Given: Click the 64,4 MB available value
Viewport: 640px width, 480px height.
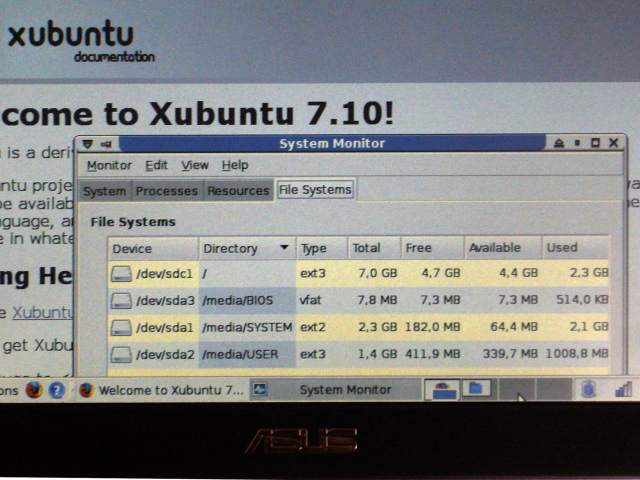Looking at the screenshot, I should click(x=514, y=327).
